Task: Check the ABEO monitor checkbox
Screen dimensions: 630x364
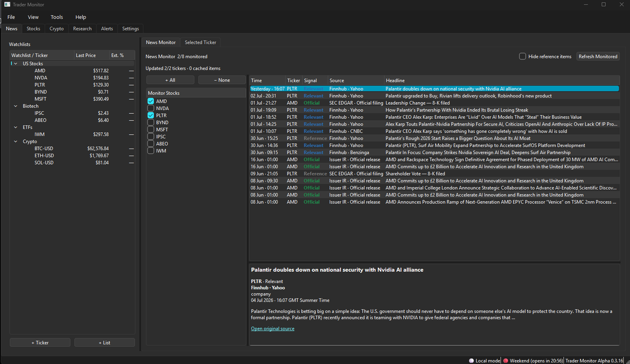Action: pos(151,144)
